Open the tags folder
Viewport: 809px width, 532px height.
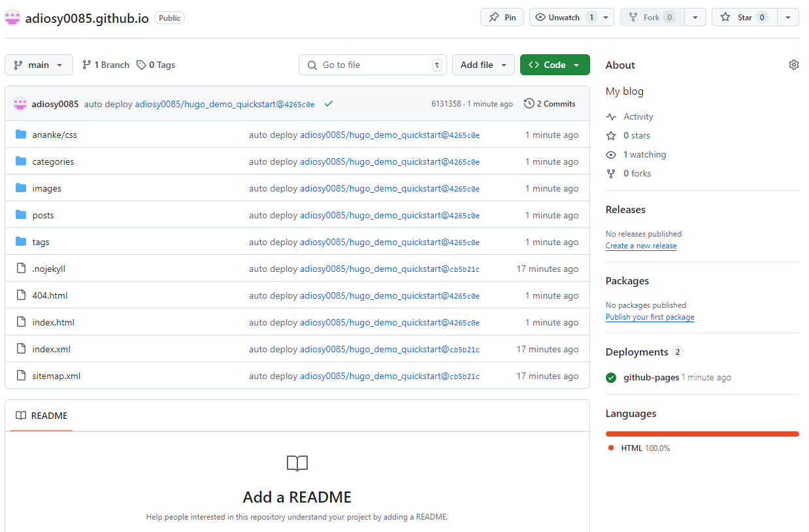[41, 242]
